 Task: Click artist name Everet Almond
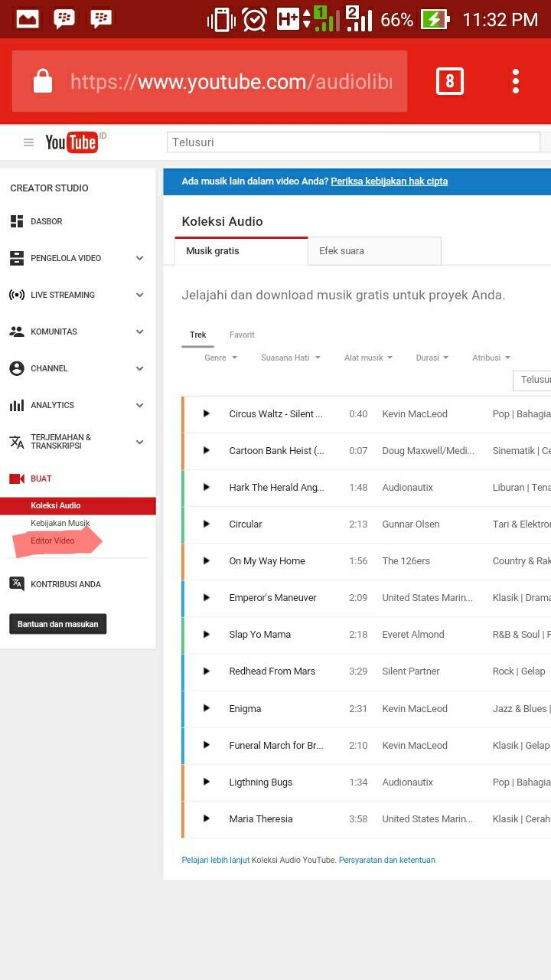(412, 634)
